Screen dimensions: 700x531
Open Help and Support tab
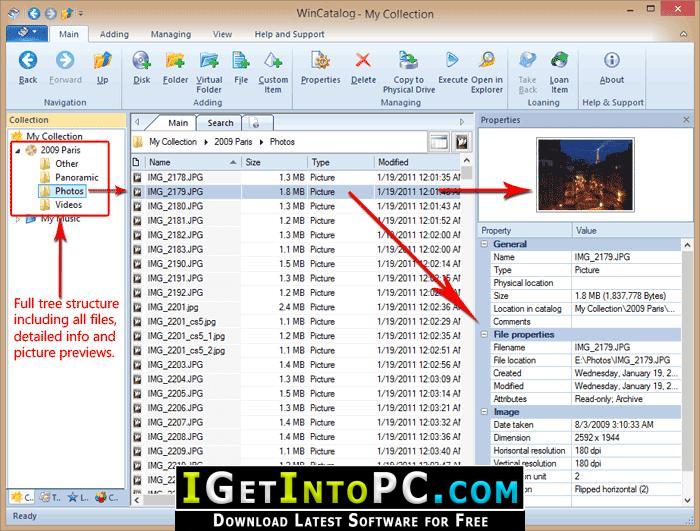(x=290, y=34)
